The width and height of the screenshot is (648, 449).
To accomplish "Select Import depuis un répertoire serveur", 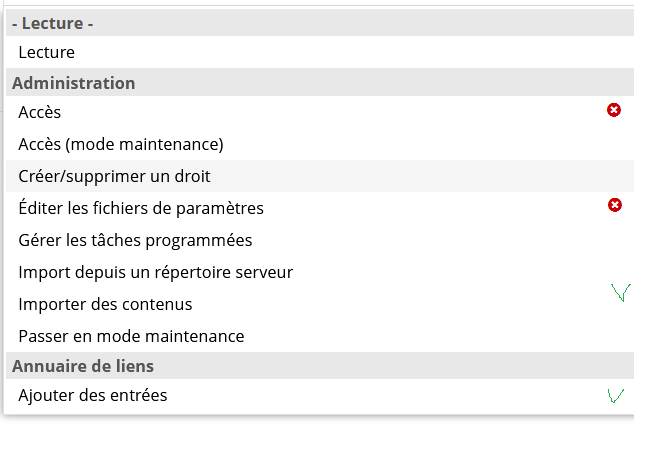I will [x=320, y=272].
